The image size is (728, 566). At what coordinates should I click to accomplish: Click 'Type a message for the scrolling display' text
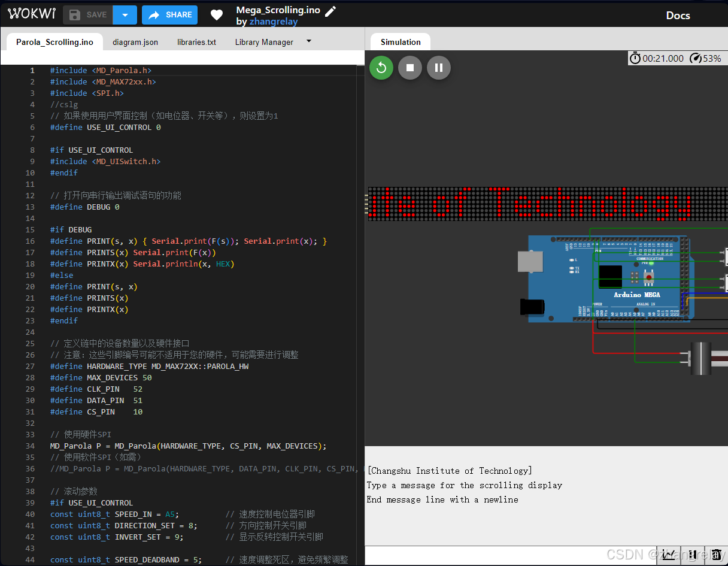(x=465, y=485)
